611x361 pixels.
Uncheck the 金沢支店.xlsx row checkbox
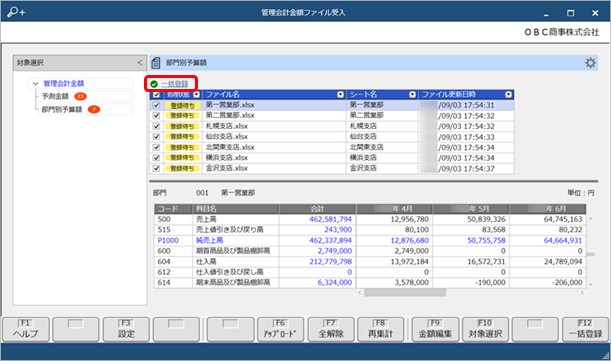(x=156, y=168)
